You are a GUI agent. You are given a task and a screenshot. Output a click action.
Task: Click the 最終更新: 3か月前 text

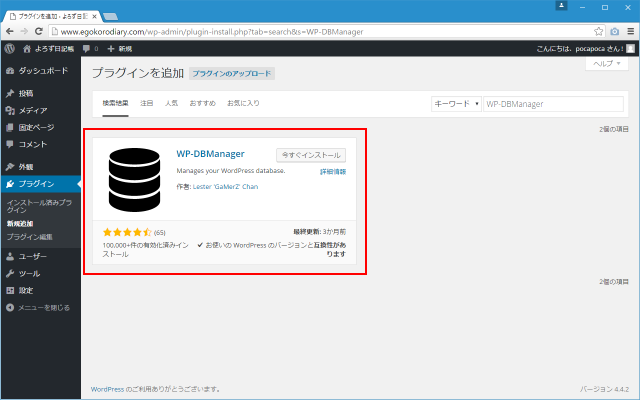[x=320, y=232]
